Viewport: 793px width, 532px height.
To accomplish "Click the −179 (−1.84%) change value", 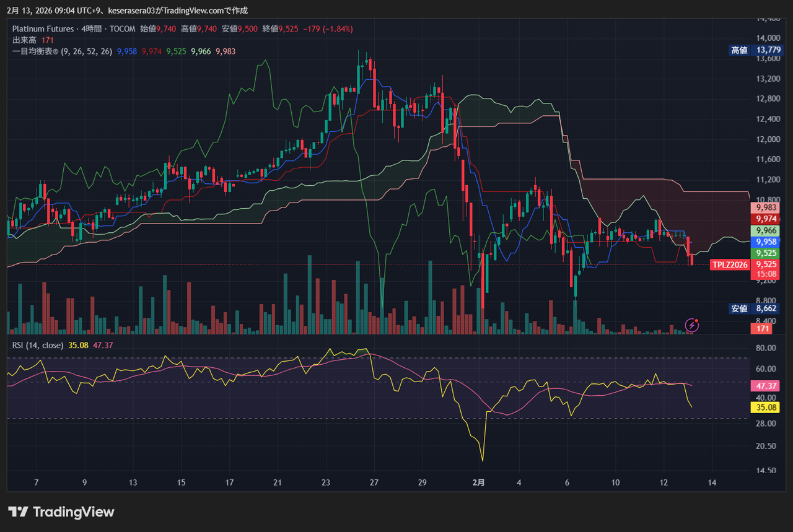I will pyautogui.click(x=327, y=28).
